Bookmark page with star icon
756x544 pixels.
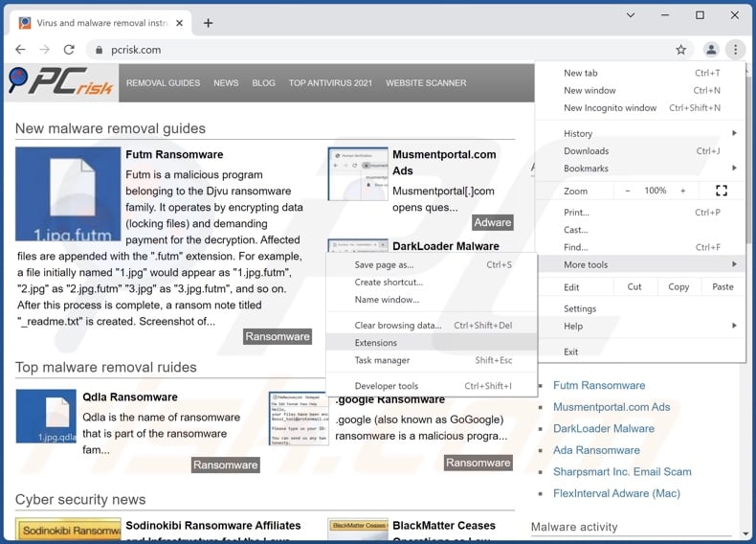(x=680, y=50)
